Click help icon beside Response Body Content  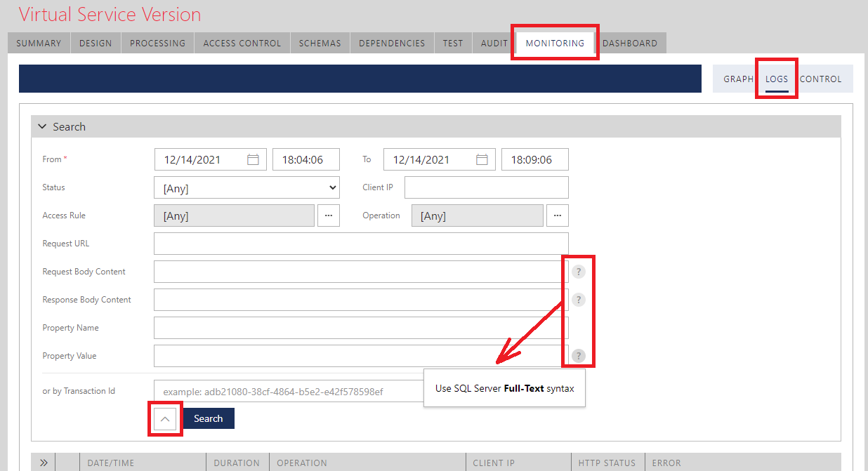click(x=578, y=300)
